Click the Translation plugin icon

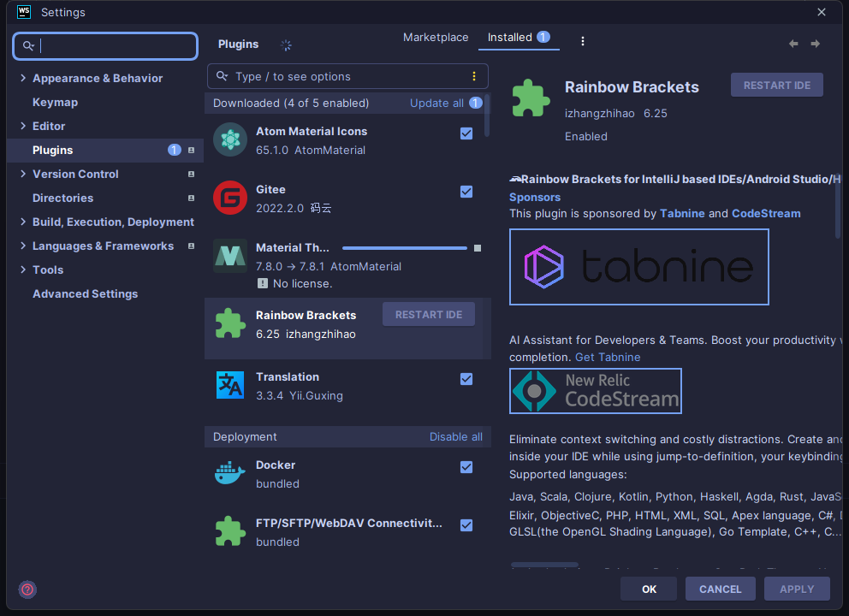click(x=229, y=386)
